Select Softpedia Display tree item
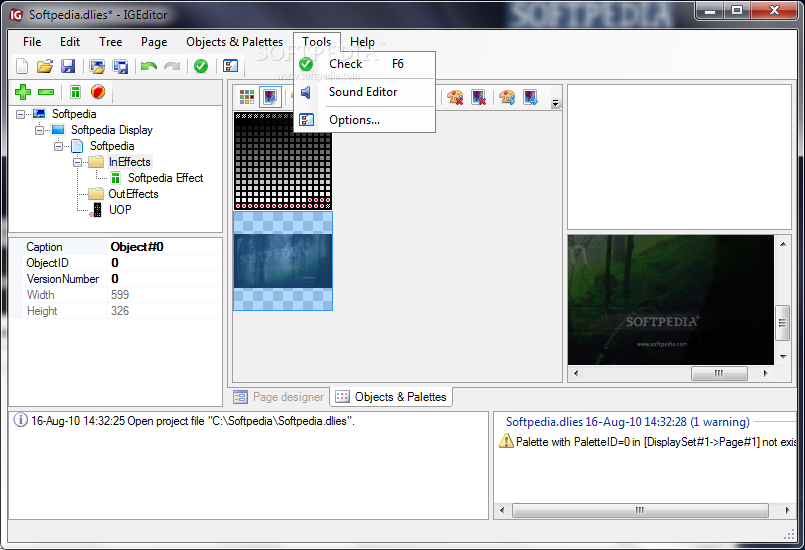 pyautogui.click(x=111, y=130)
